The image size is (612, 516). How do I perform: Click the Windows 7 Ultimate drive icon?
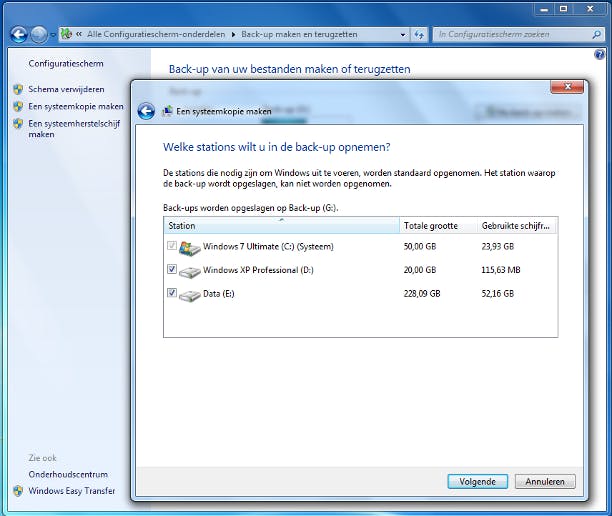pos(190,248)
